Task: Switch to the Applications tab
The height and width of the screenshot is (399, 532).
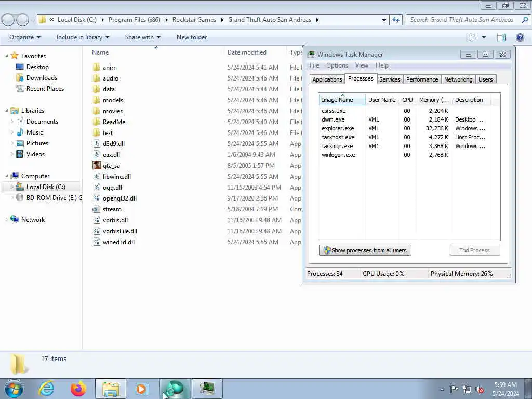Action: point(327,79)
